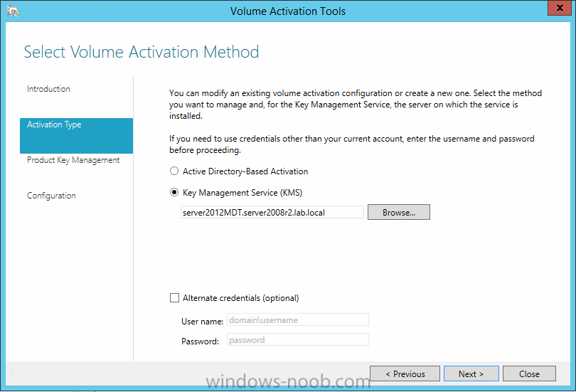Screen dimensions: 576x392
Task: Open the Introduction step in sidebar
Action: pos(48,89)
